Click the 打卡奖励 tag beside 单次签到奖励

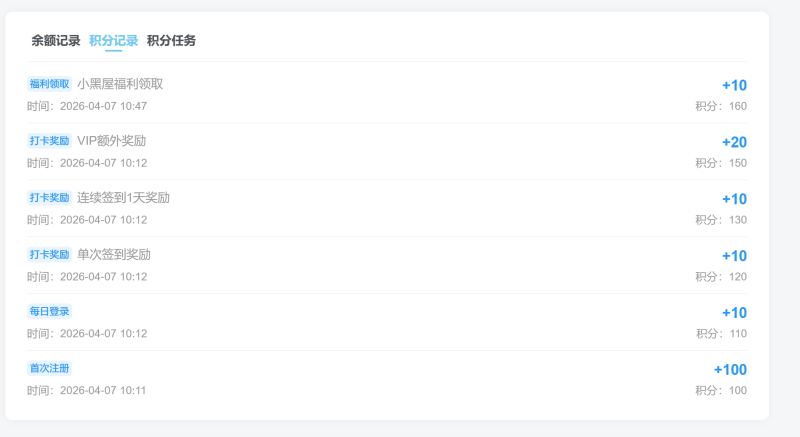click(49, 255)
